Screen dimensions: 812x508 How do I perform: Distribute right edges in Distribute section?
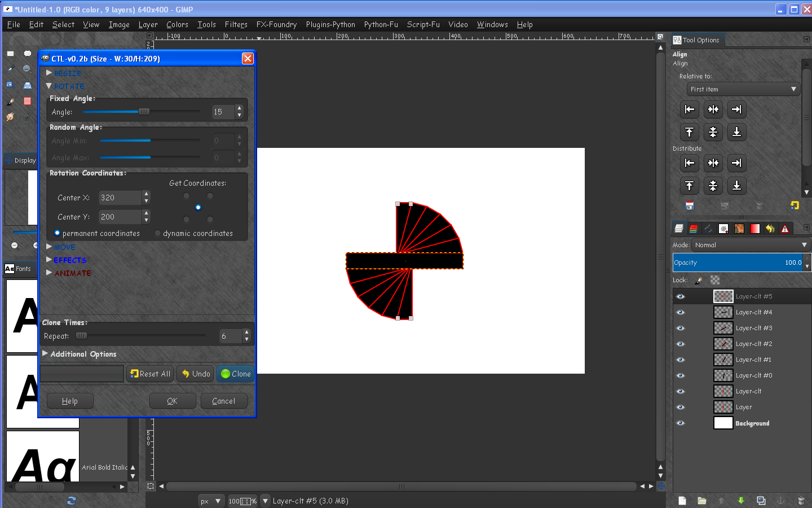pos(736,163)
